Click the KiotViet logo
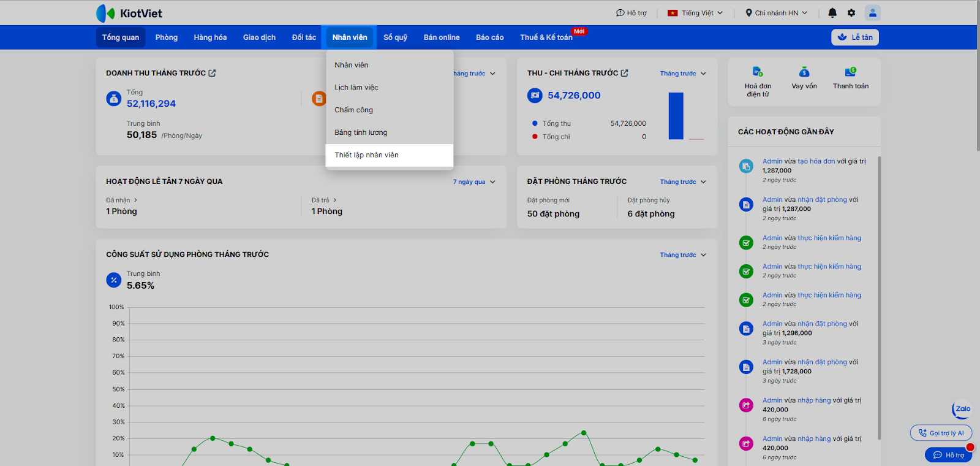Image resolution: width=980 pixels, height=466 pixels. 129,13
